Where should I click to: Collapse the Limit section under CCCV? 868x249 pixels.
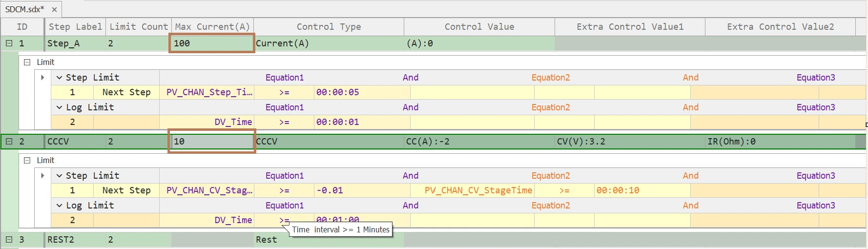(x=27, y=160)
